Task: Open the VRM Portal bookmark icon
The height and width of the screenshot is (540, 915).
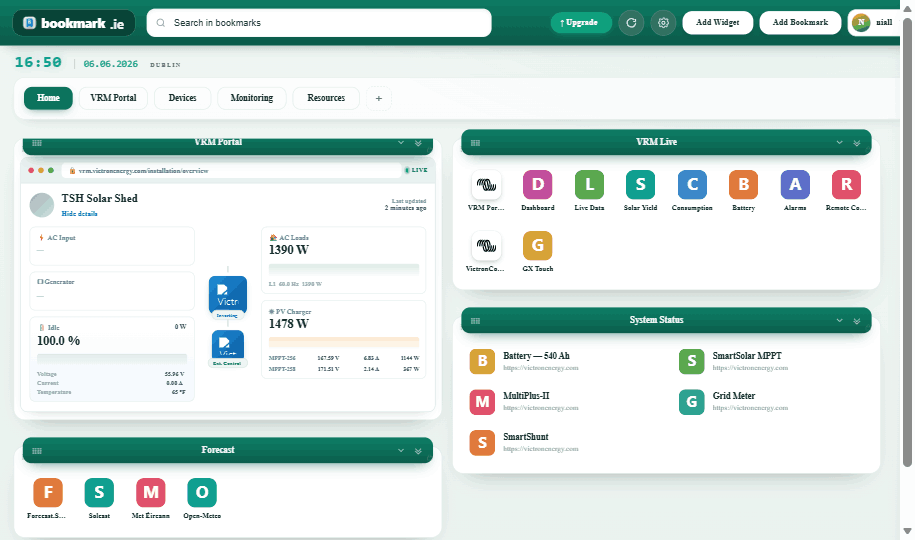Action: [x=486, y=184]
